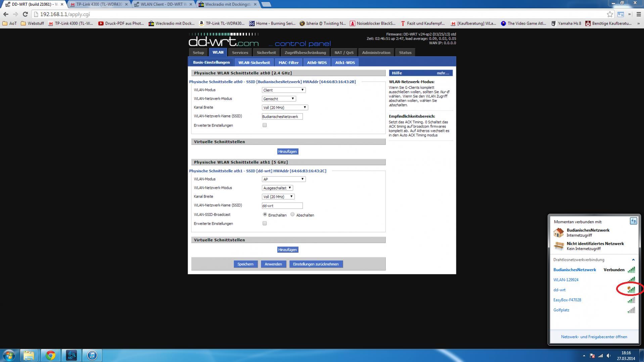Click Einstellungen zurücknehmen button
Image resolution: width=644 pixels, height=362 pixels.
316,264
